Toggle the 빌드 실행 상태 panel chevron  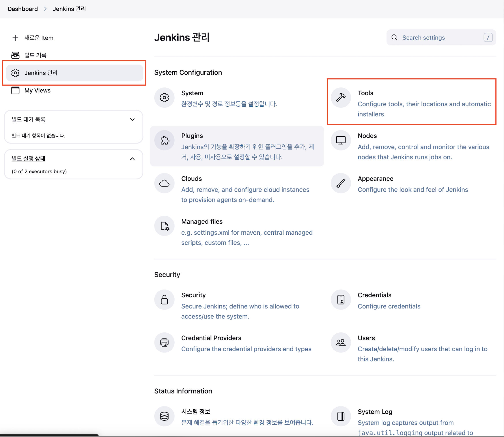coord(132,159)
